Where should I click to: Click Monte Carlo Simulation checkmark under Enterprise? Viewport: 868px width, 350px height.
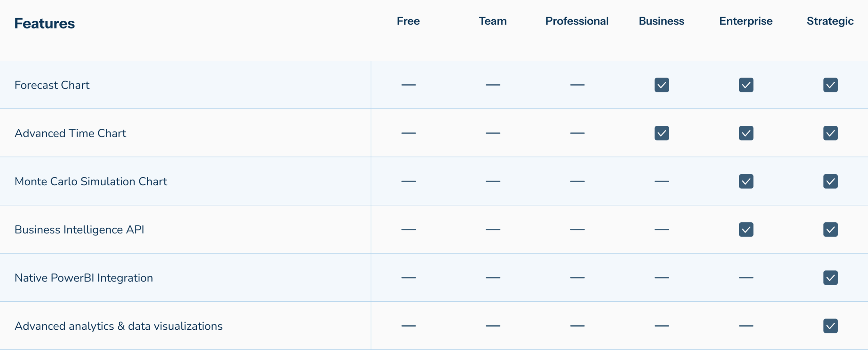point(746,181)
